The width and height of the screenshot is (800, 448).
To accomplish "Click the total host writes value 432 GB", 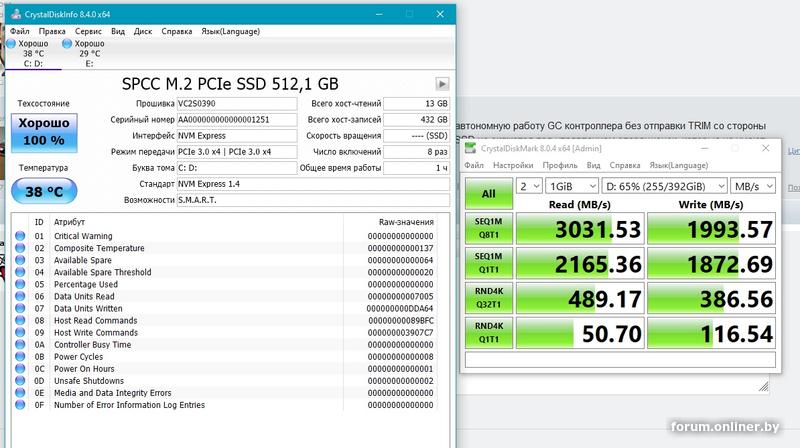I will click(416, 119).
